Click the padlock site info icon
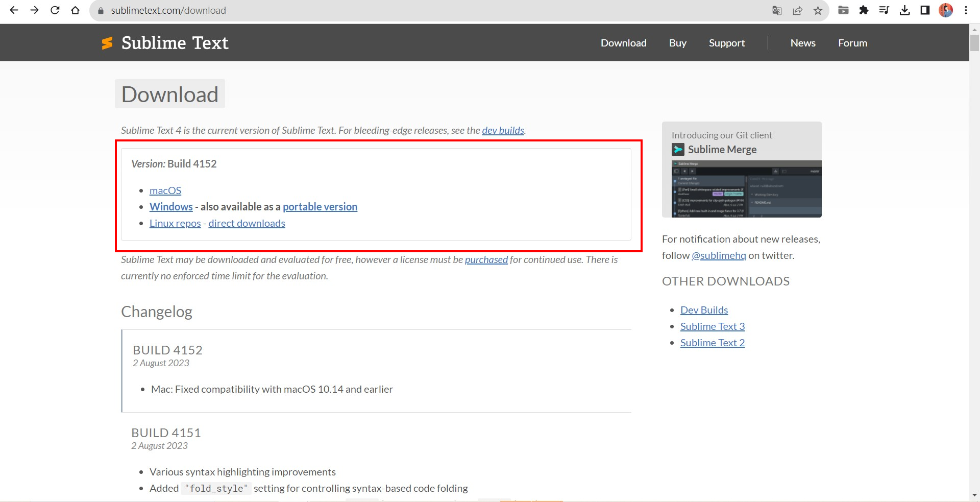 pos(101,11)
